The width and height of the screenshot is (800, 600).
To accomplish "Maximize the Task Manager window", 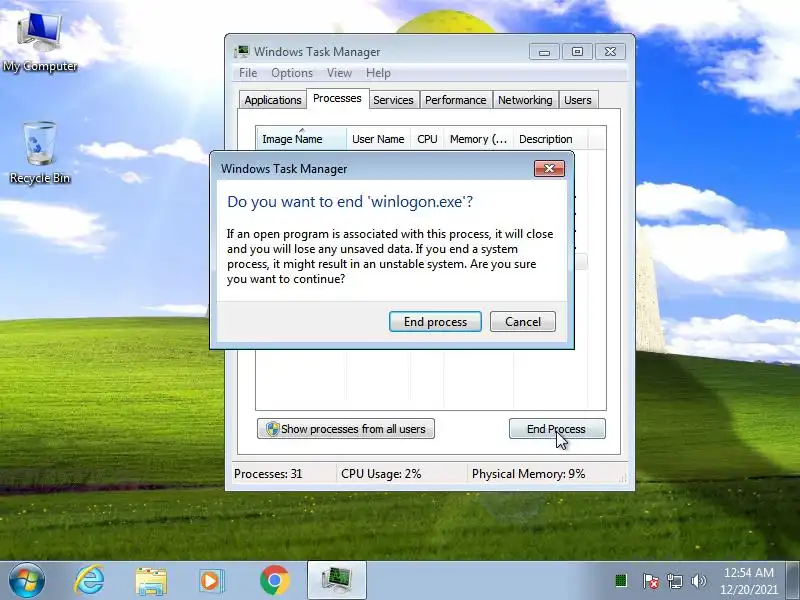I will pyautogui.click(x=577, y=52).
